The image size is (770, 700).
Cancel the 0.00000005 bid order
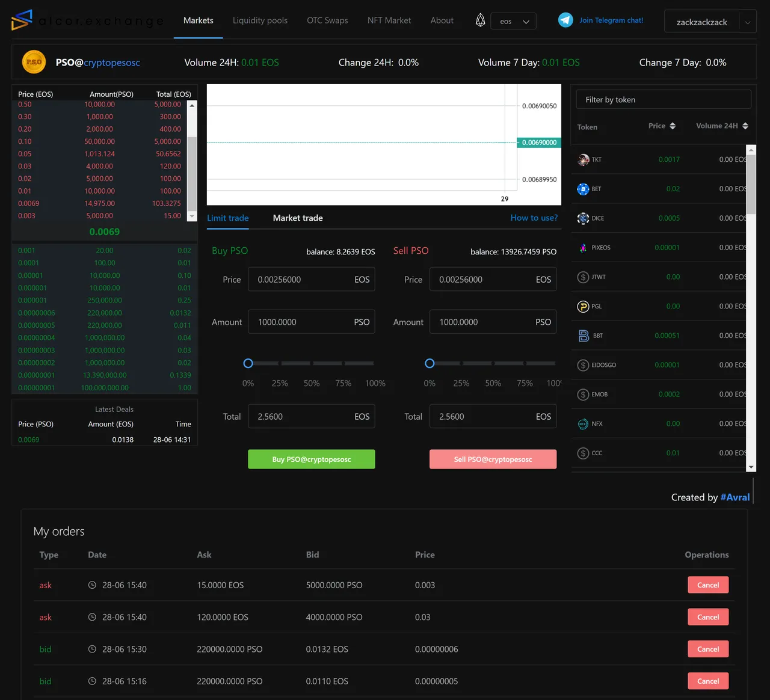point(708,681)
